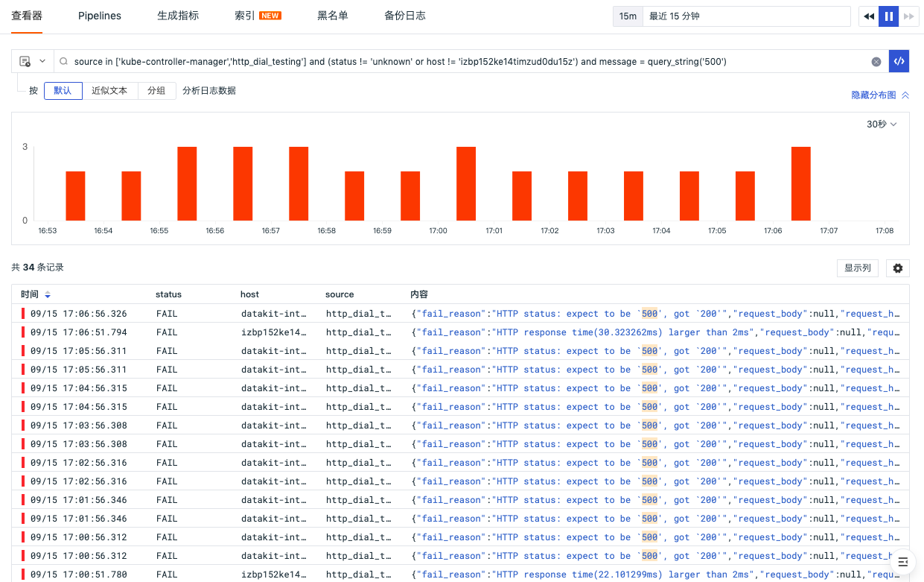Open the 最近 15 分钟 time range picker

coord(747,16)
